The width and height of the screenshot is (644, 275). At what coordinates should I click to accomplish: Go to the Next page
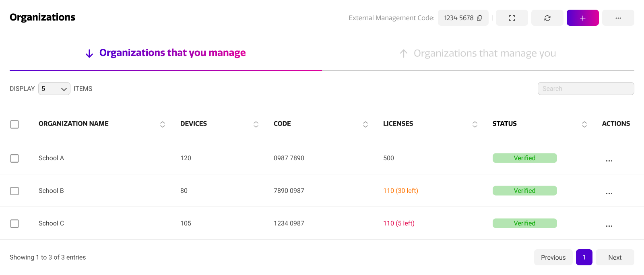615,258
